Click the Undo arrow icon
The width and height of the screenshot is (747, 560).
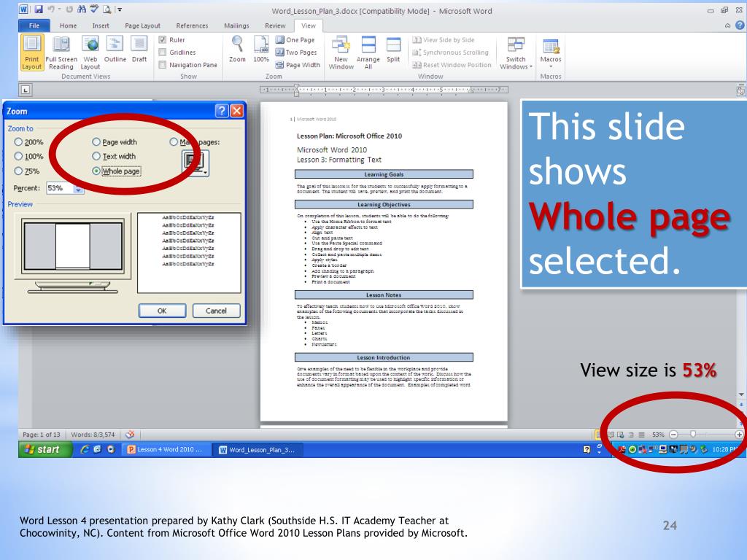(50, 9)
